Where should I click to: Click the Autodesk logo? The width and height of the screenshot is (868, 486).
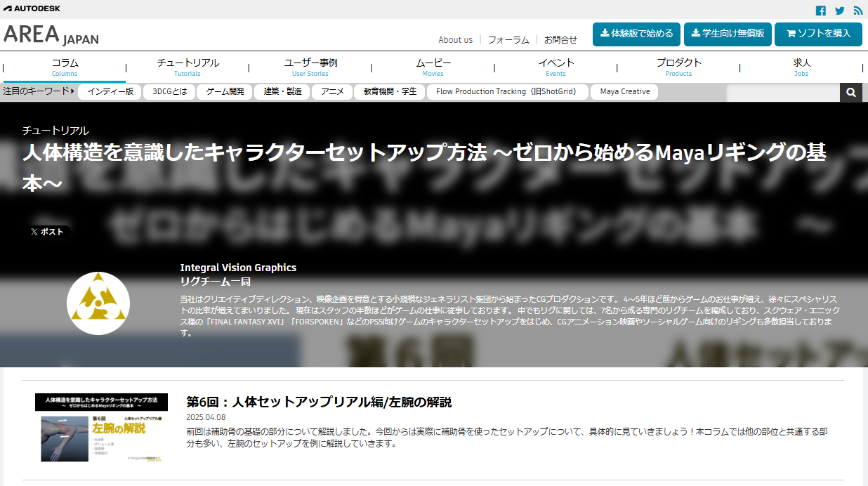coord(32,8)
